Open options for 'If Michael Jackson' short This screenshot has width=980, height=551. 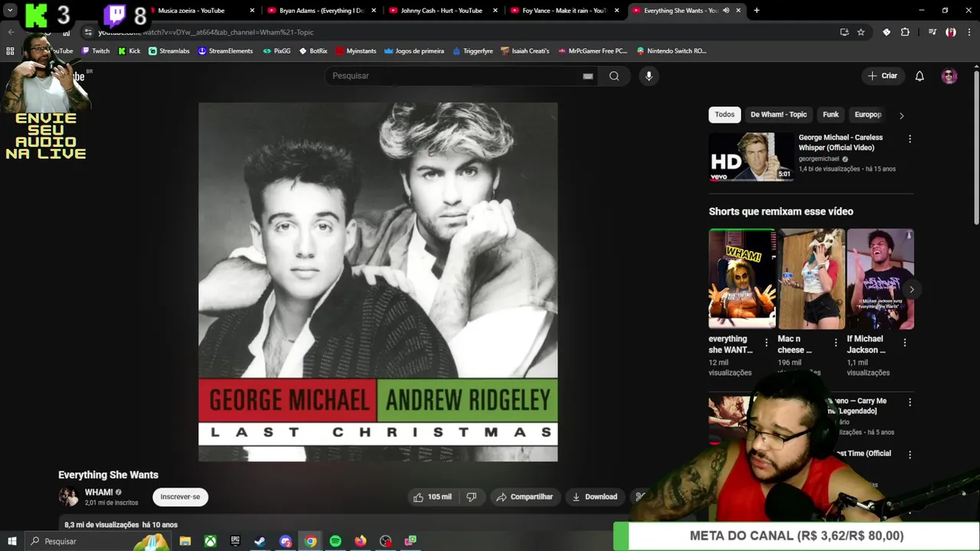tap(905, 343)
